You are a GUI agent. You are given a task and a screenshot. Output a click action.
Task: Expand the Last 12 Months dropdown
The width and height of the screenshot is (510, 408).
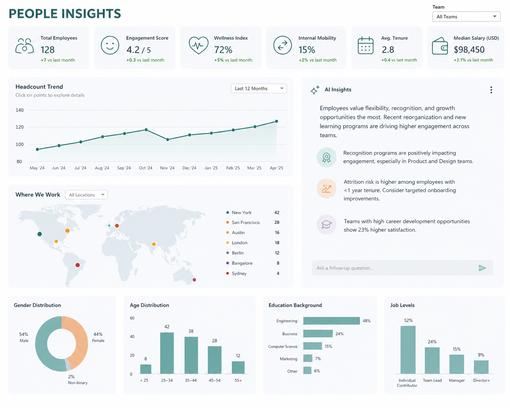coord(259,88)
